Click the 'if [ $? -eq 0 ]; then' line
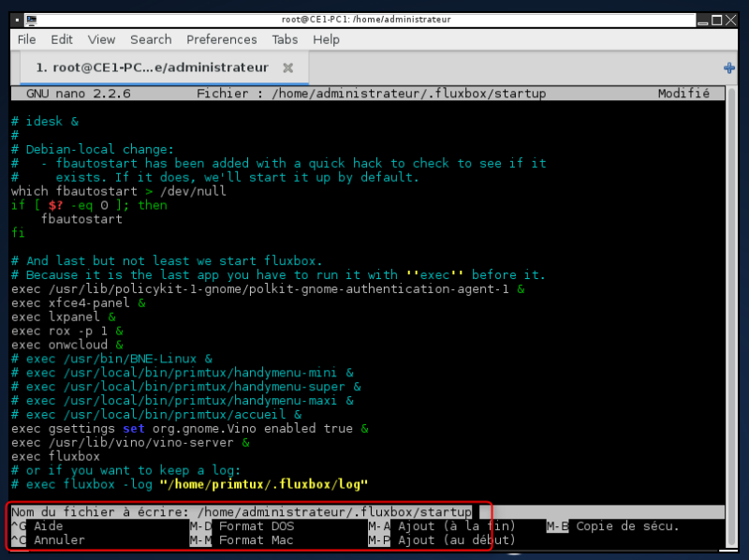This screenshot has width=749, height=560. (89, 205)
